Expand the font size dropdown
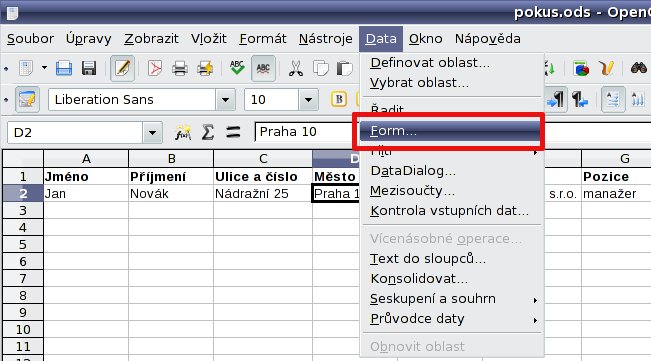 (x=308, y=100)
